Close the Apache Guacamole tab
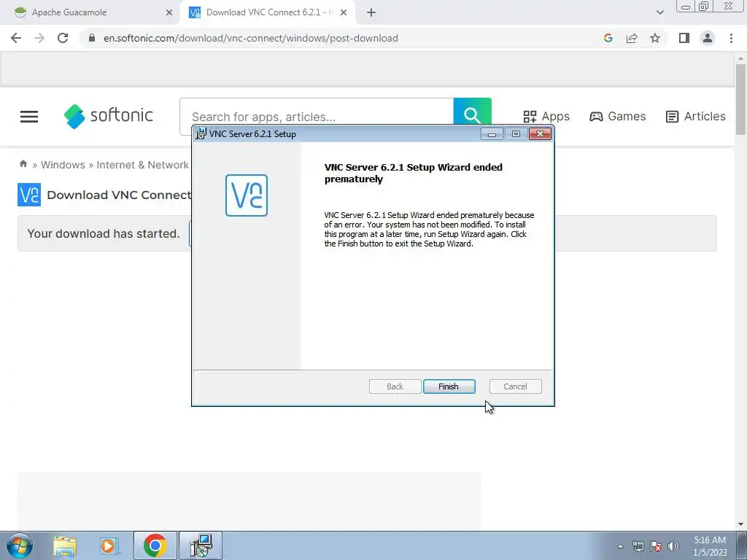 [x=169, y=12]
